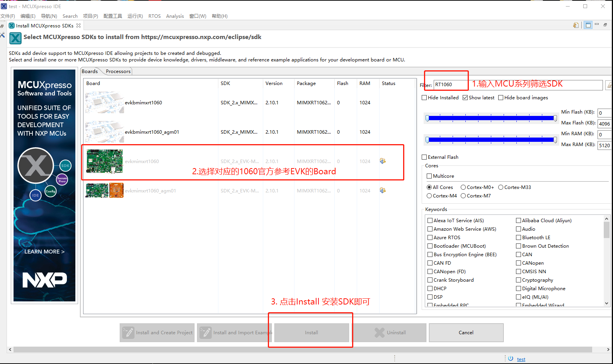
Task: Select the Cortex-M7 radio button
Action: pos(463,196)
